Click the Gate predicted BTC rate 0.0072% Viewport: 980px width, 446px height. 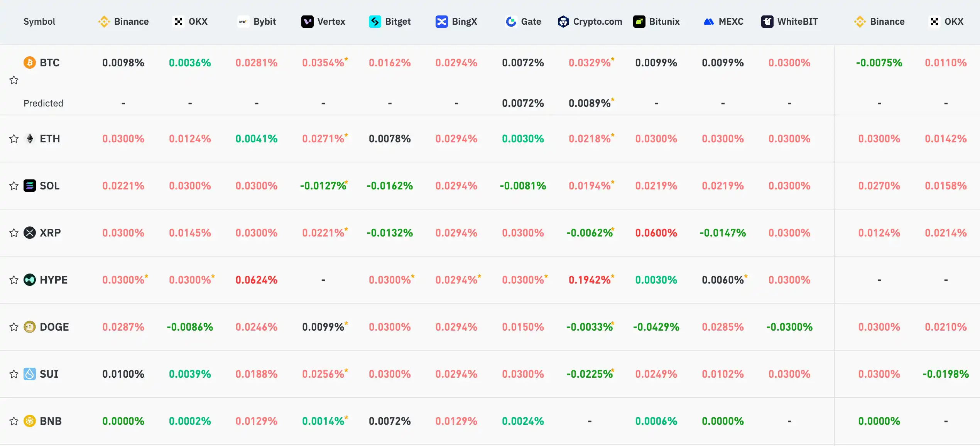pyautogui.click(x=523, y=103)
